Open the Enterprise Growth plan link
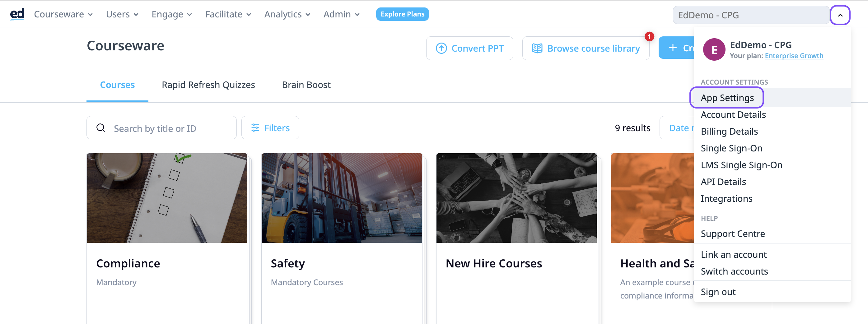This screenshot has height=324, width=868. 794,56
